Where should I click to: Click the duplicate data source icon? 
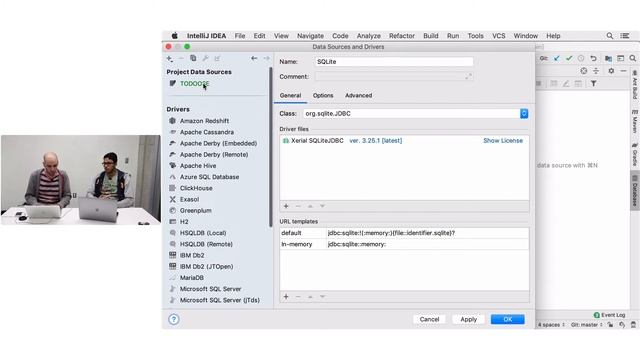pyautogui.click(x=193, y=58)
